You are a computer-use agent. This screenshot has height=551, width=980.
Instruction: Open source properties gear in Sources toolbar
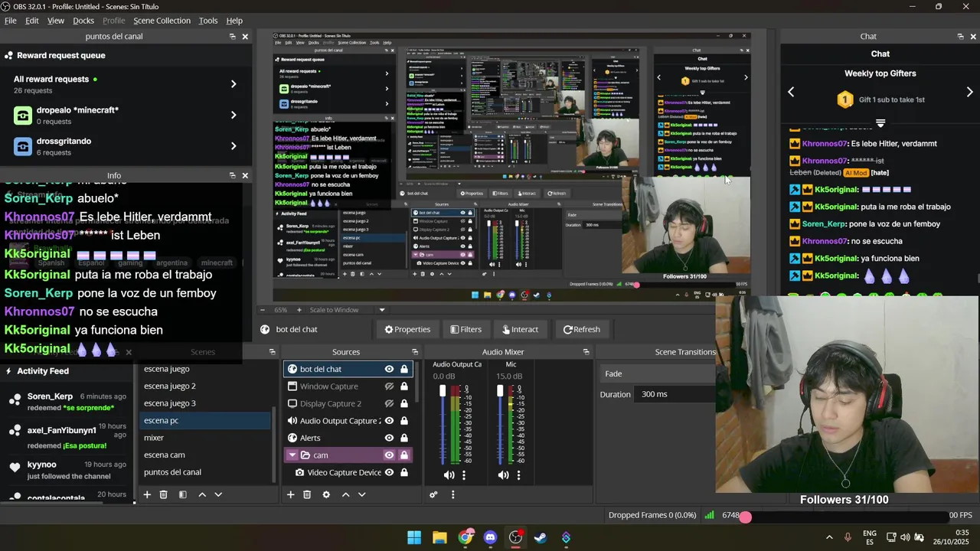(326, 494)
